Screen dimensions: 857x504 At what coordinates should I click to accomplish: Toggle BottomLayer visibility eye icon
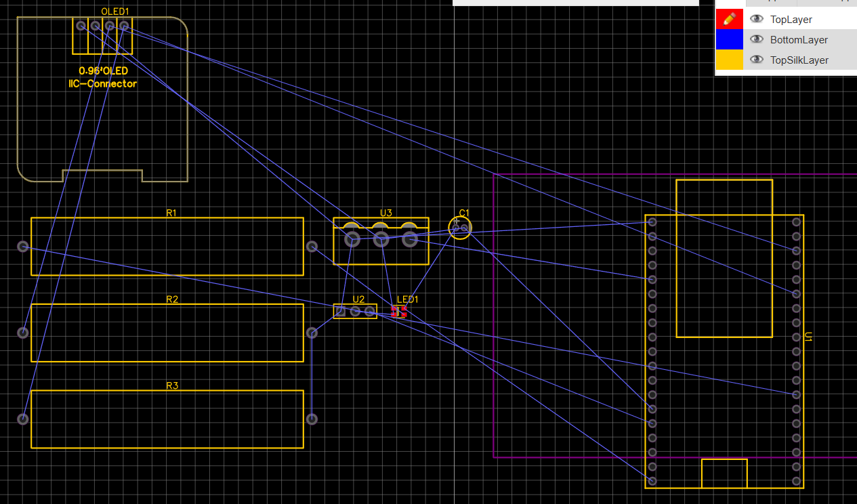click(757, 39)
